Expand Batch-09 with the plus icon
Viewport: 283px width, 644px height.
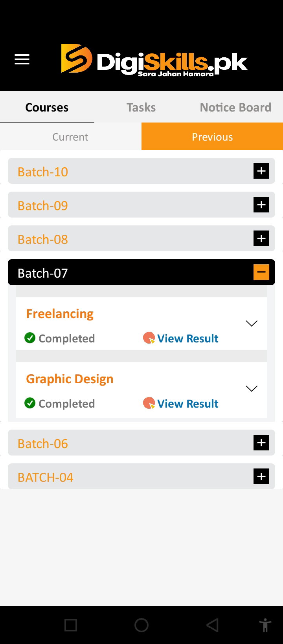tap(261, 205)
